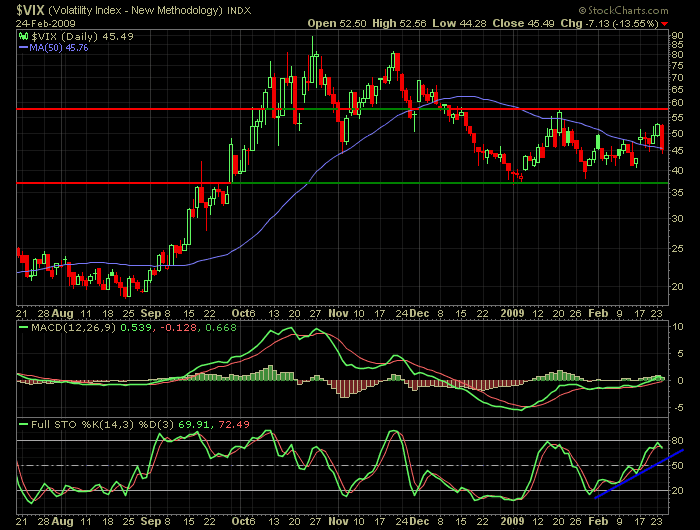Click the MACD value 0.539

135,328
